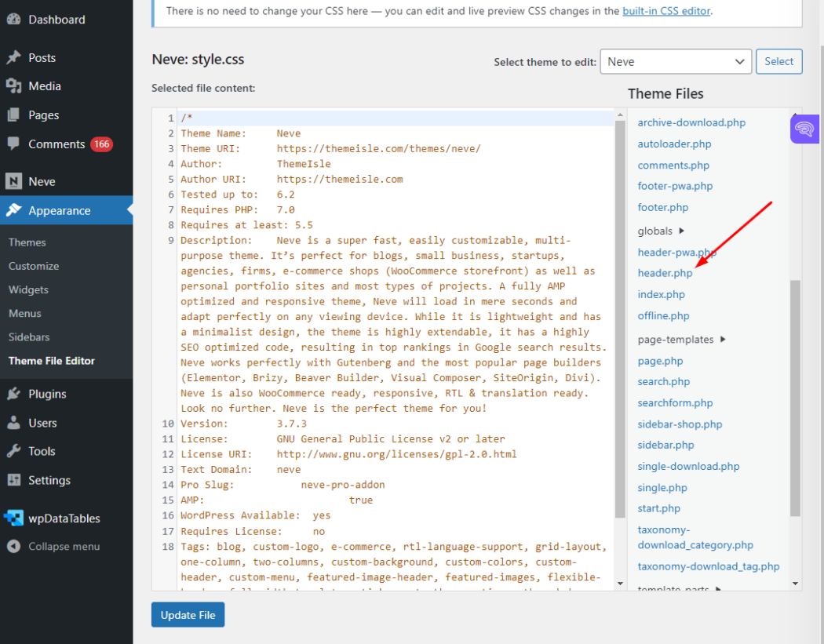Click the Select button beside theme dropdown
Image resolution: width=824 pixels, height=644 pixels.
click(778, 61)
